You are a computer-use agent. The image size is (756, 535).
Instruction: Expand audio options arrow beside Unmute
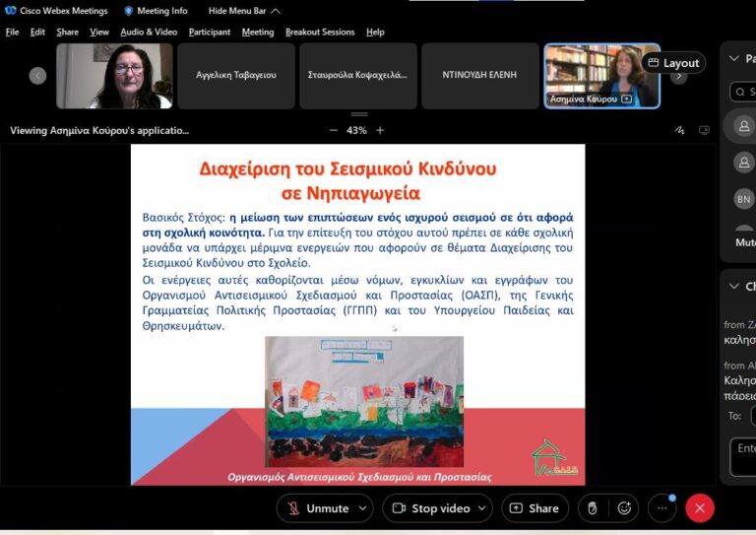coord(362,508)
